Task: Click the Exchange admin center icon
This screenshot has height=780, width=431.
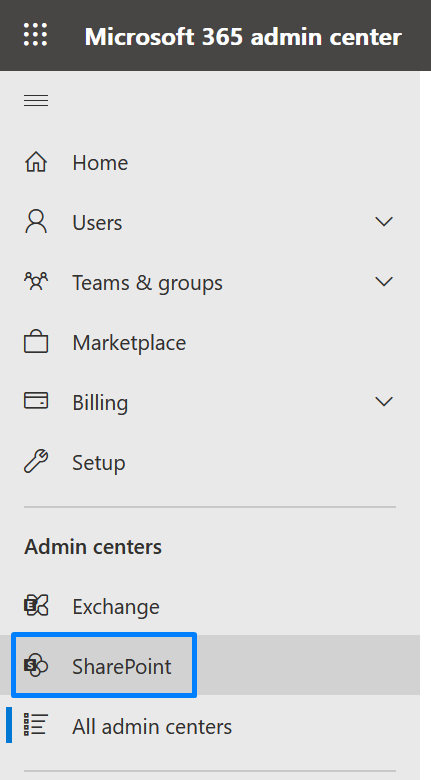Action: pos(36,606)
